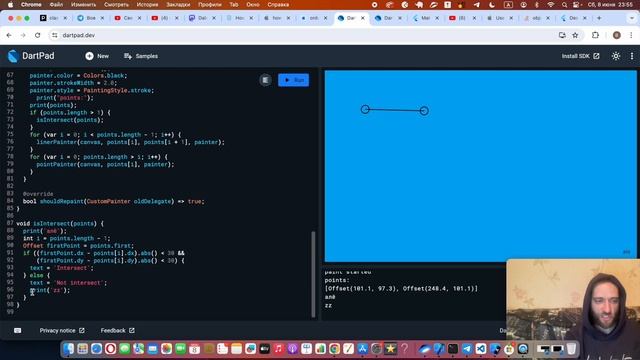640x360 pixels.
Task: Open Telegram from the Dock
Action: coord(467,349)
